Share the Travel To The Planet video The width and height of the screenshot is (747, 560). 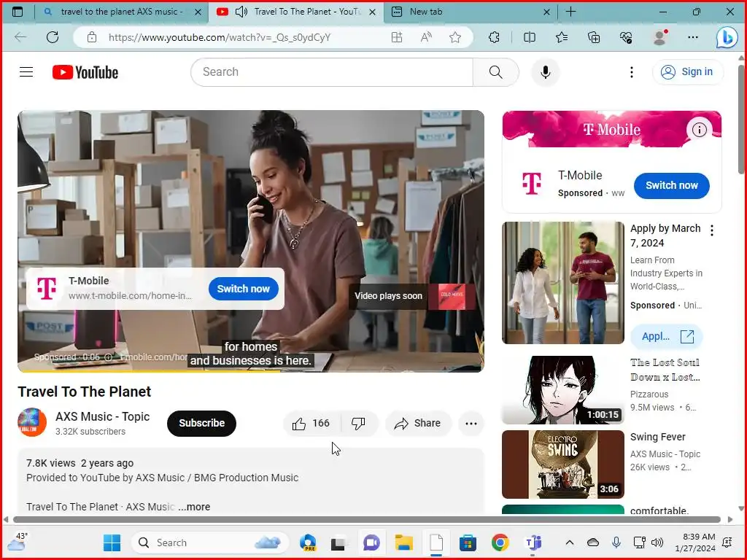click(x=418, y=423)
